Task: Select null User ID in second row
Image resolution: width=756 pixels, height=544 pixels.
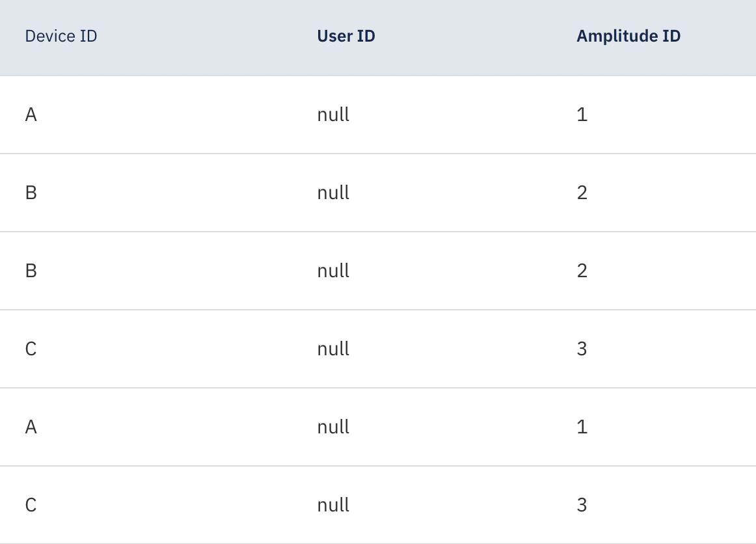Action: coord(333,193)
